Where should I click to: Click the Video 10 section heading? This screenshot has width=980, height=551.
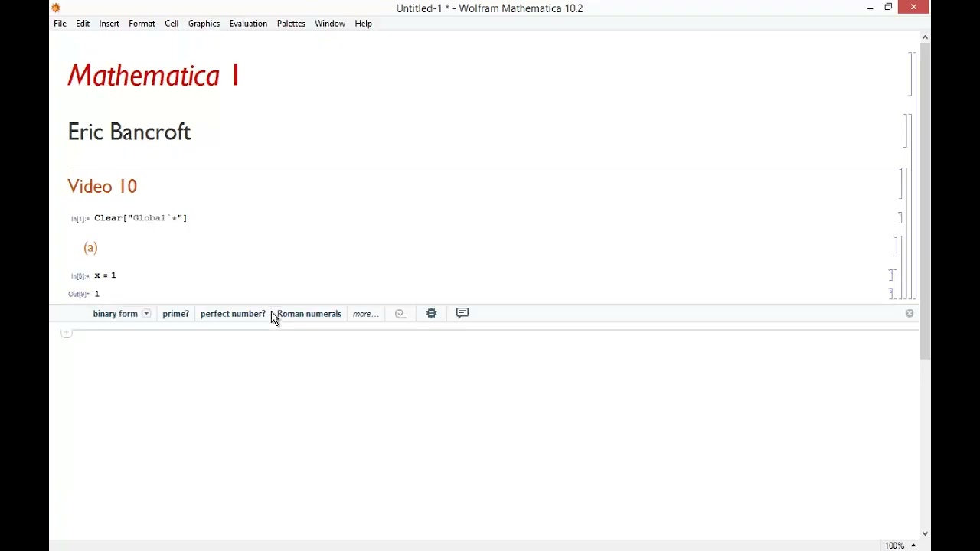(103, 186)
